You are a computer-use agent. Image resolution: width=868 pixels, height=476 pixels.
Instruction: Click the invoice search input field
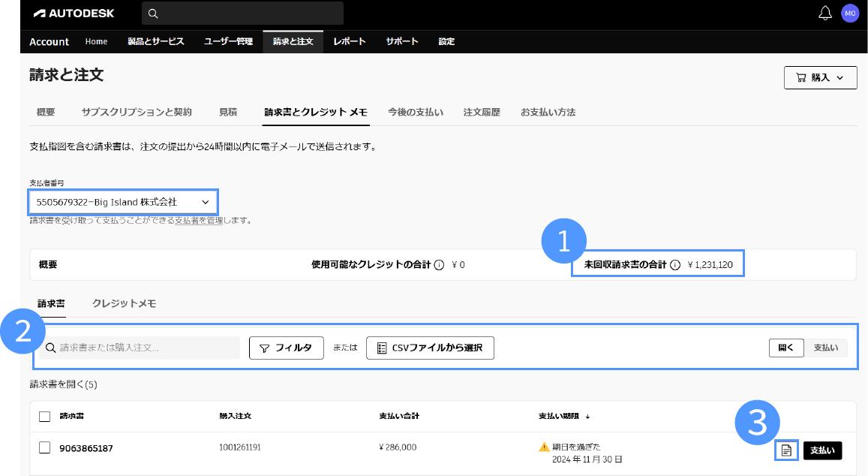point(143,348)
